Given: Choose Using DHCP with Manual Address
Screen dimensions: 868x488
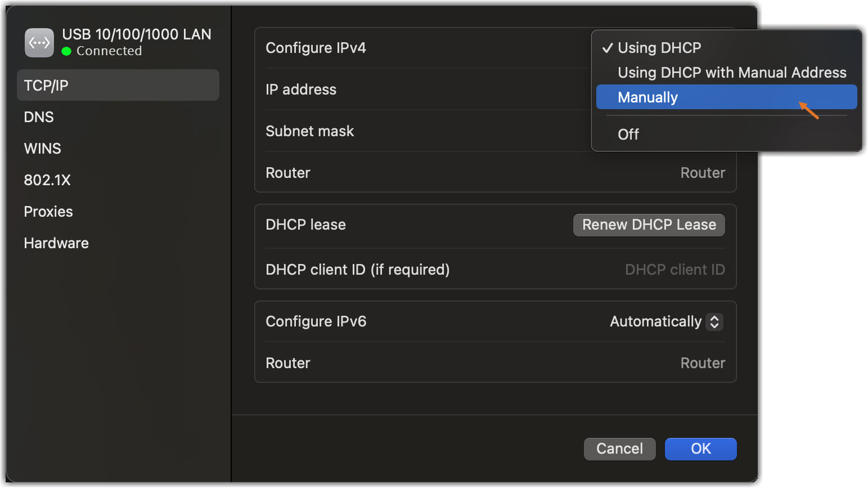Looking at the screenshot, I should (731, 73).
